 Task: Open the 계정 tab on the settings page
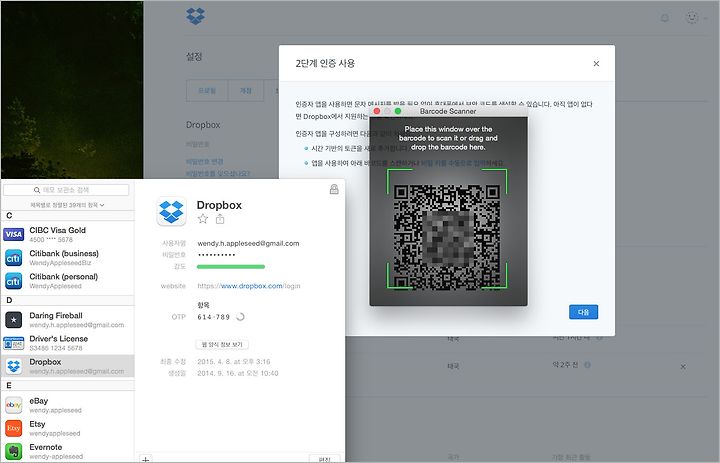(x=246, y=90)
